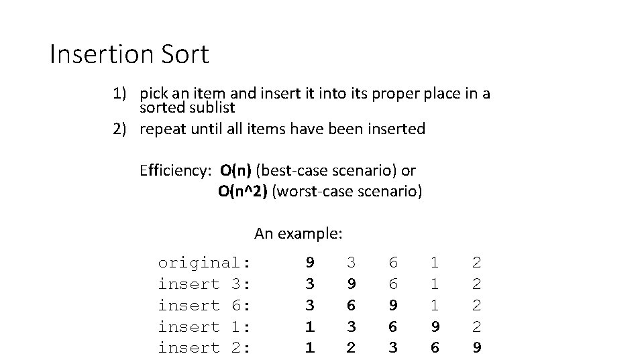Click the 'insert 1:' row label

[204, 326]
